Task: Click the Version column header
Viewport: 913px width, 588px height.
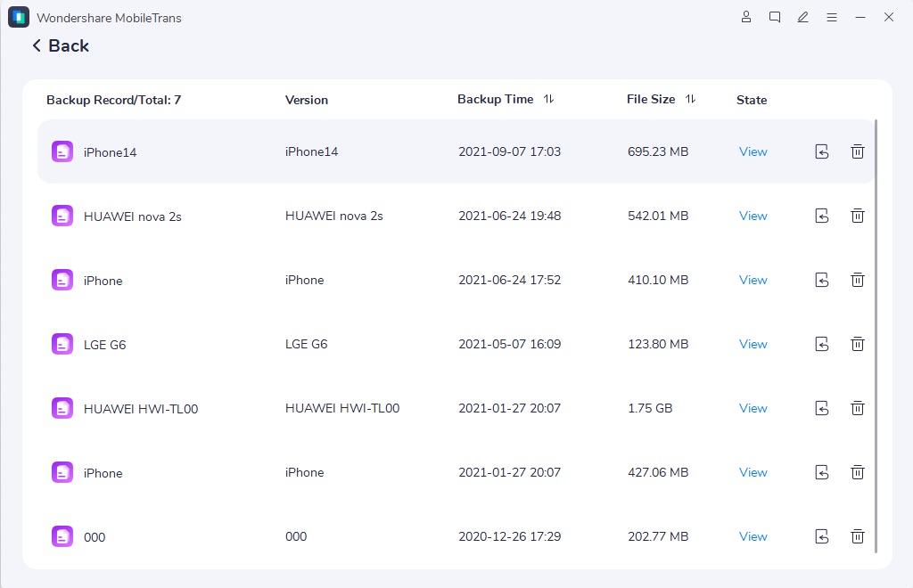Action: [x=307, y=100]
